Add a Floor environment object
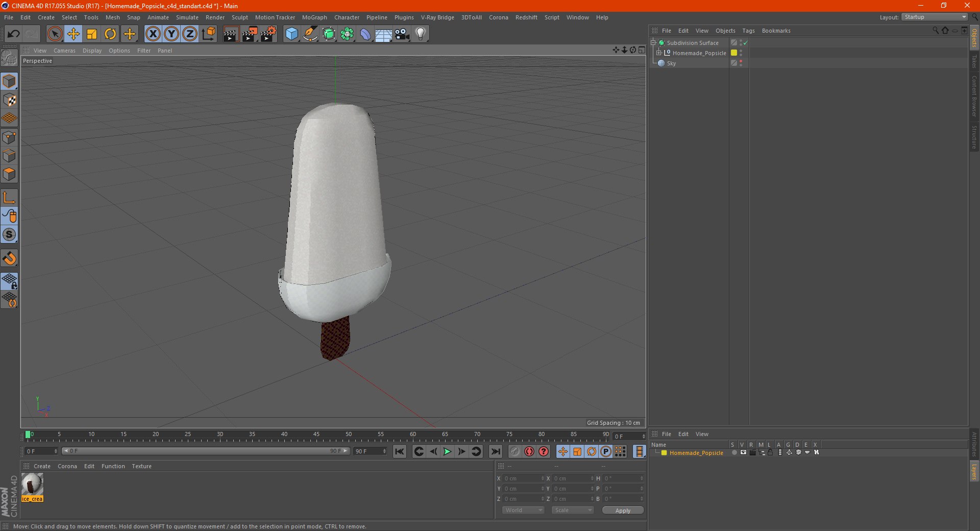The height and width of the screenshot is (531, 980). pos(384,34)
